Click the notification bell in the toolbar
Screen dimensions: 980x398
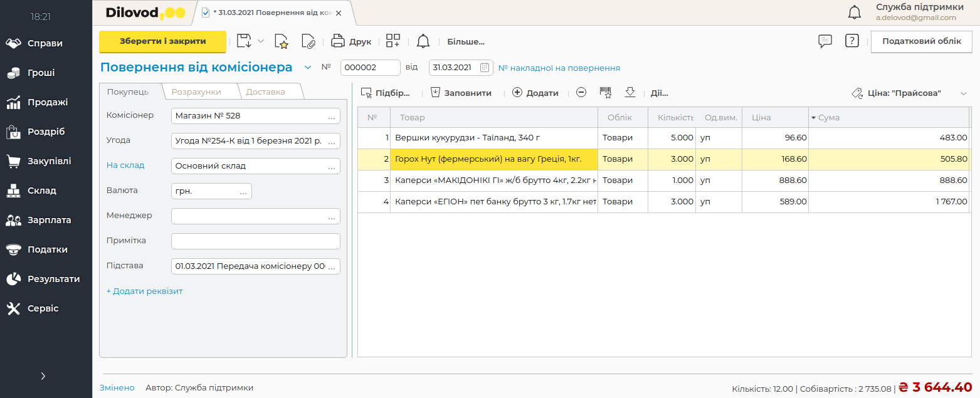pyautogui.click(x=423, y=41)
